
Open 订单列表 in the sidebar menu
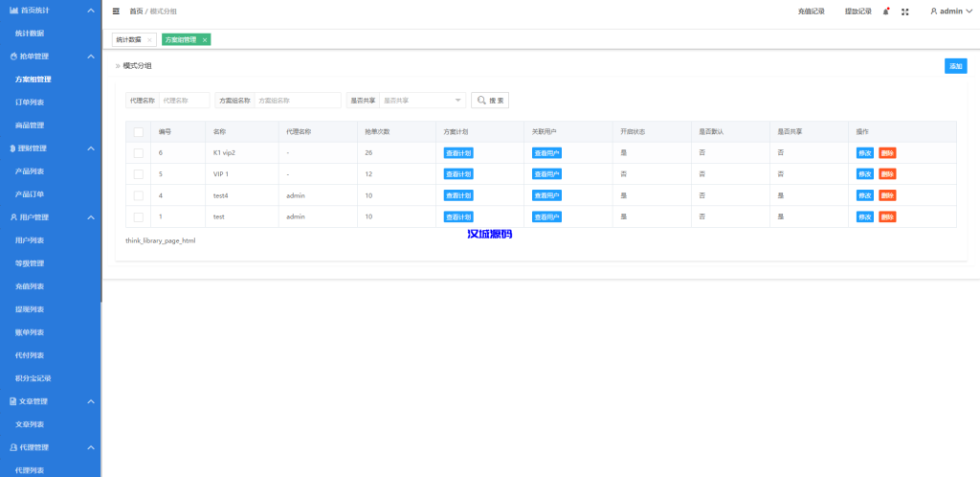click(x=30, y=102)
